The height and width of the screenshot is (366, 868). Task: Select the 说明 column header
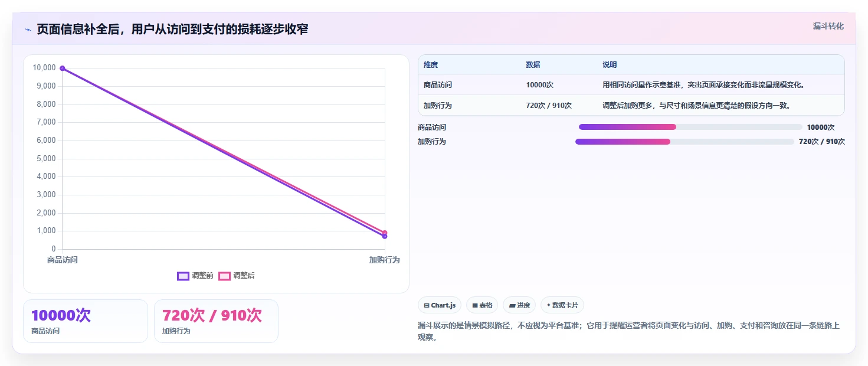610,65
